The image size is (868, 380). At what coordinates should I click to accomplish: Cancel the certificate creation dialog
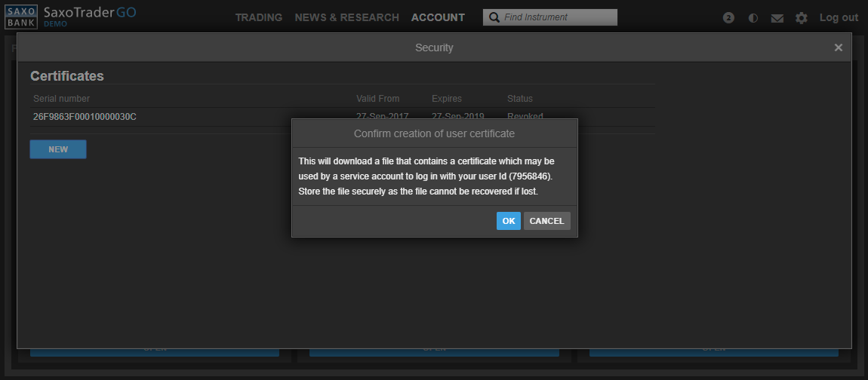(x=546, y=221)
